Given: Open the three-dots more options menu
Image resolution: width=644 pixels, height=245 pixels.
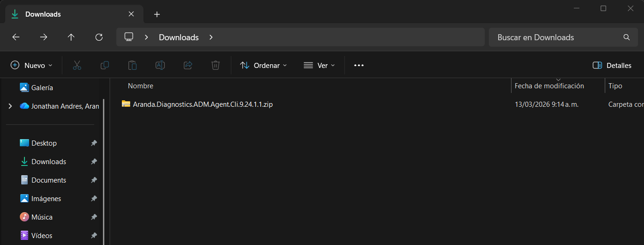Looking at the screenshot, I should (359, 65).
